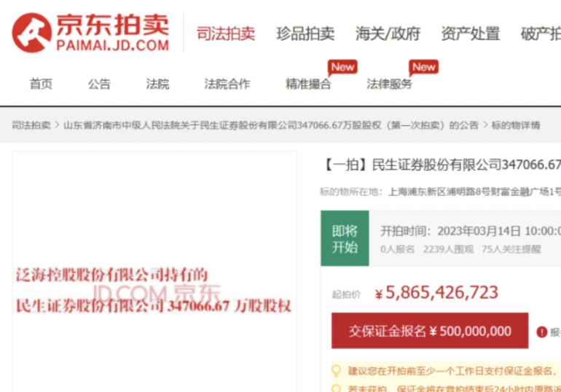The width and height of the screenshot is (561, 392).
Task: Click the lightbulb icon beside 若未获拍
Action: (x=337, y=388)
